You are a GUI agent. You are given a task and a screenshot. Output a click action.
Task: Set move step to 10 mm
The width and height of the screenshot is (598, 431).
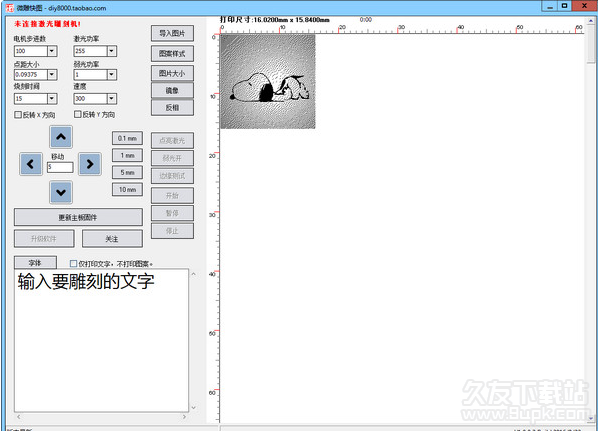[x=127, y=190]
